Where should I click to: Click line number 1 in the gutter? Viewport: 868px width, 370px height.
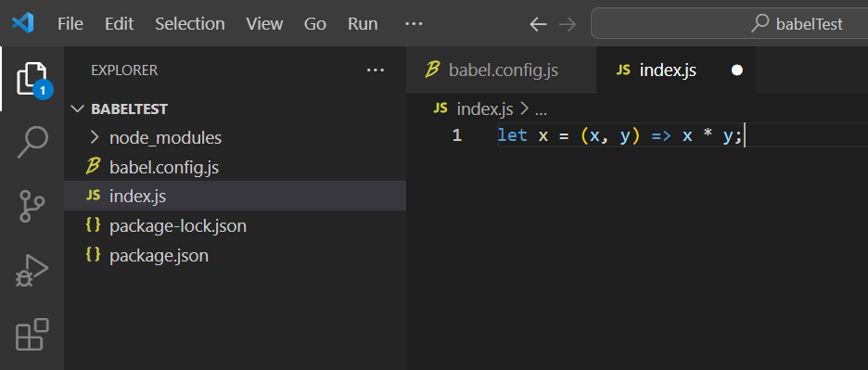click(456, 135)
